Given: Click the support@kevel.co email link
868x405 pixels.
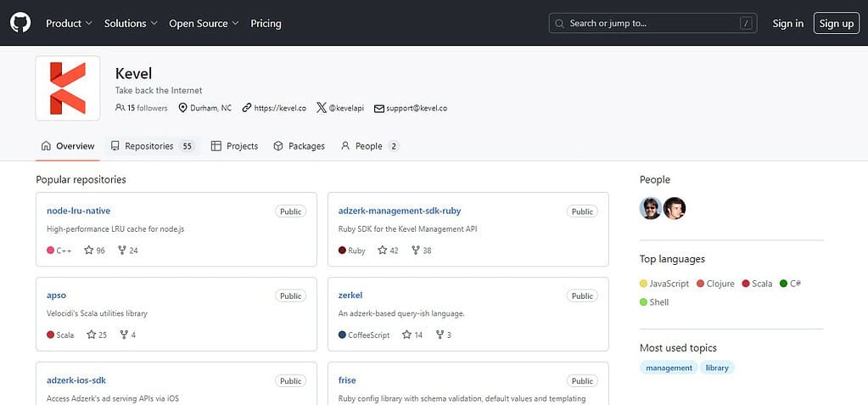Looking at the screenshot, I should (x=417, y=108).
